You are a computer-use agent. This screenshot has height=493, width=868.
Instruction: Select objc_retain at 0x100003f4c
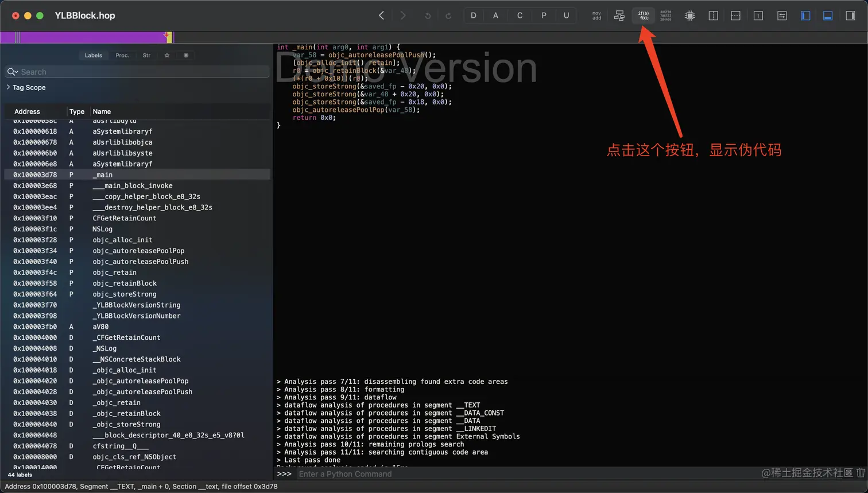coord(137,273)
